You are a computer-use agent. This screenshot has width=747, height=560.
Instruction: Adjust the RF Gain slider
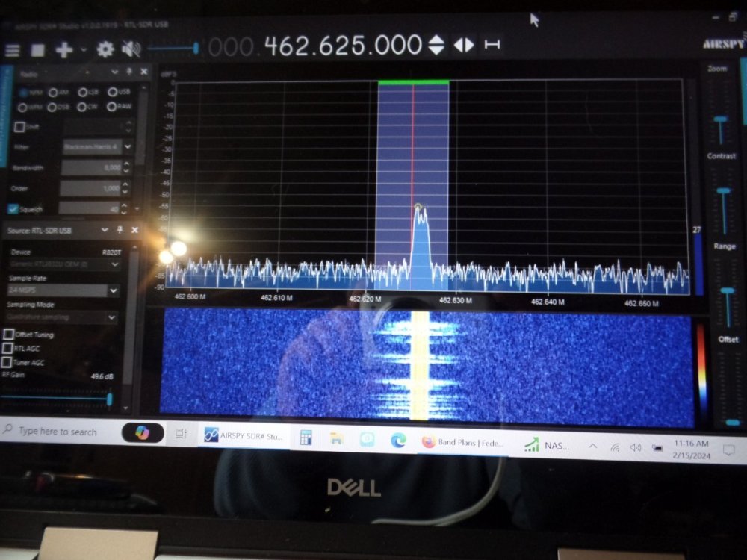[x=109, y=399]
